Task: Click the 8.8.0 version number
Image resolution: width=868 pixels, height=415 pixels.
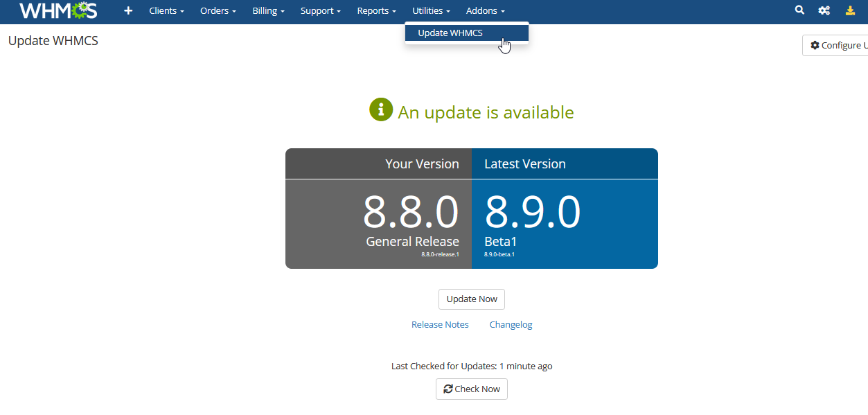Action: click(x=411, y=212)
